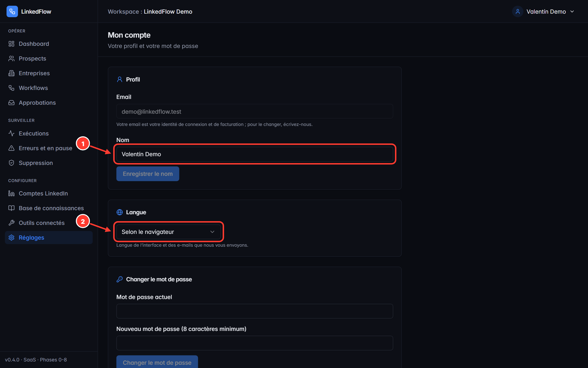
Task: Select Outils connectés in sidebar
Action: pyautogui.click(x=49, y=223)
